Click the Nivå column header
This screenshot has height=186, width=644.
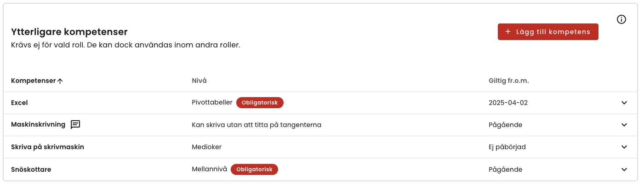click(x=199, y=81)
